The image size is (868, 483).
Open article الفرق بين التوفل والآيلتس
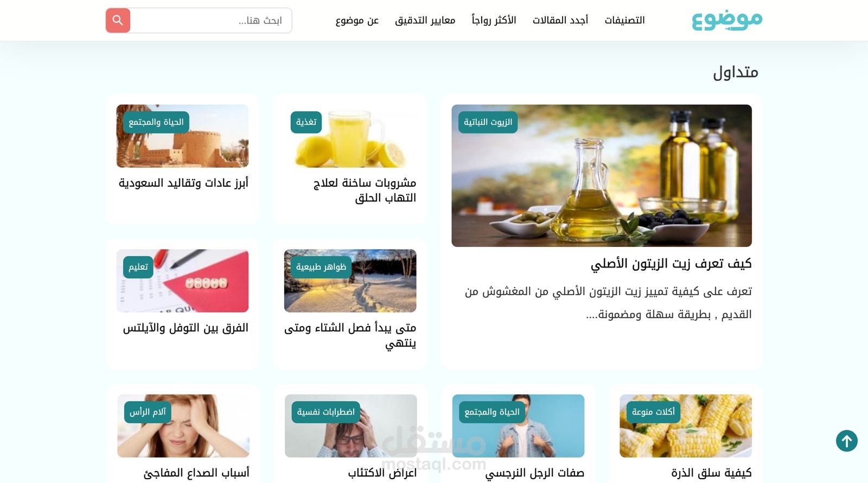tap(186, 328)
